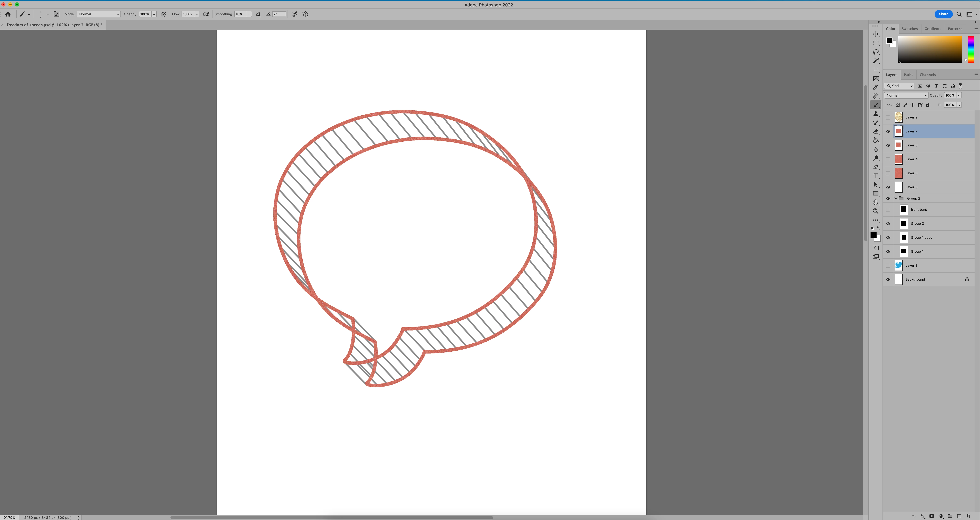Click the delete layer trash icon
This screenshot has height=520, width=980.
[x=968, y=516]
